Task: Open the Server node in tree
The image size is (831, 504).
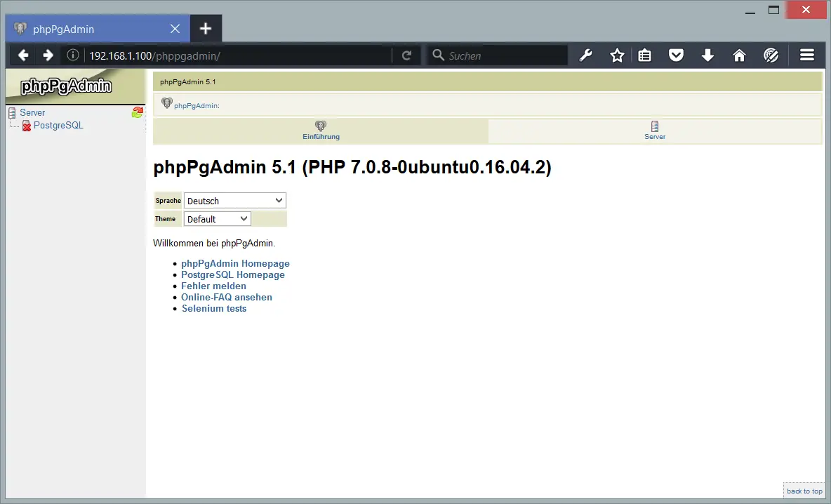Action: click(32, 112)
